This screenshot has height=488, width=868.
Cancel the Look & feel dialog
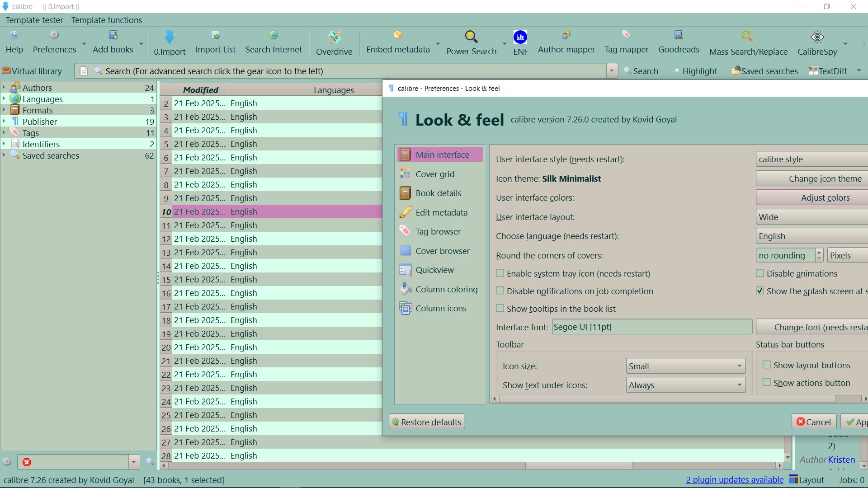814,422
